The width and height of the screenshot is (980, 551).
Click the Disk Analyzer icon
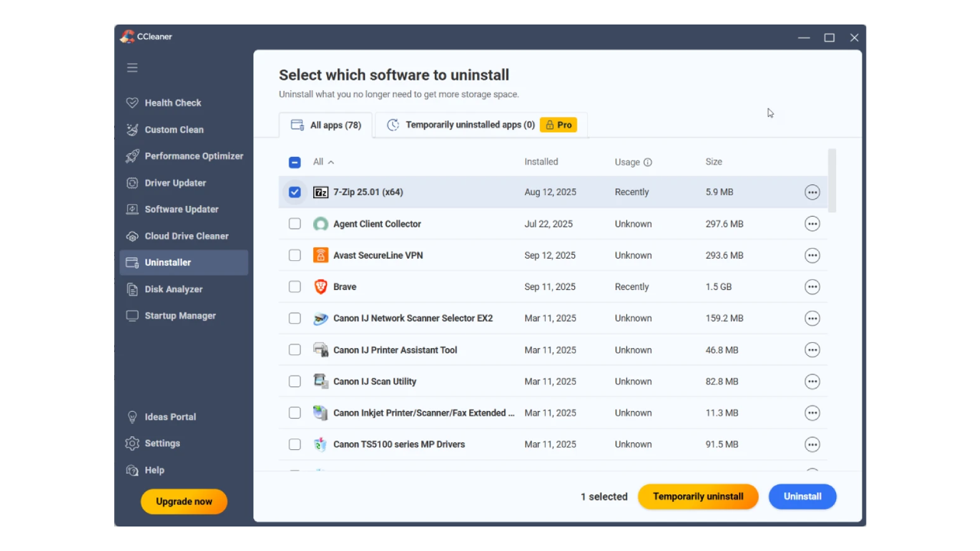[132, 289]
